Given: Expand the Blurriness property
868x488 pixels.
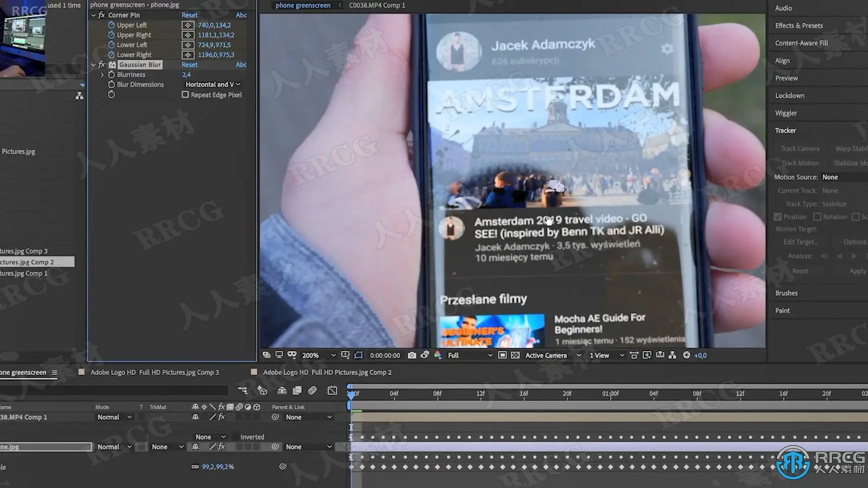Looking at the screenshot, I should click(102, 75).
